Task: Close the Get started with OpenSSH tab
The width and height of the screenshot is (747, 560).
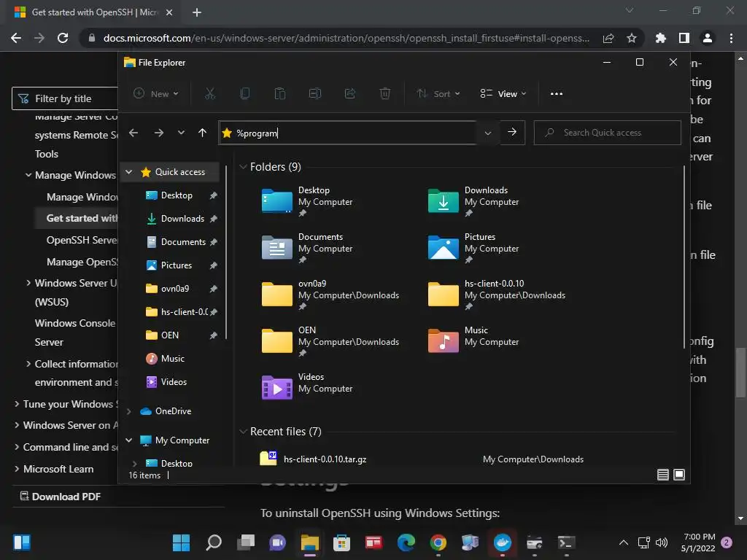Action: pyautogui.click(x=169, y=12)
